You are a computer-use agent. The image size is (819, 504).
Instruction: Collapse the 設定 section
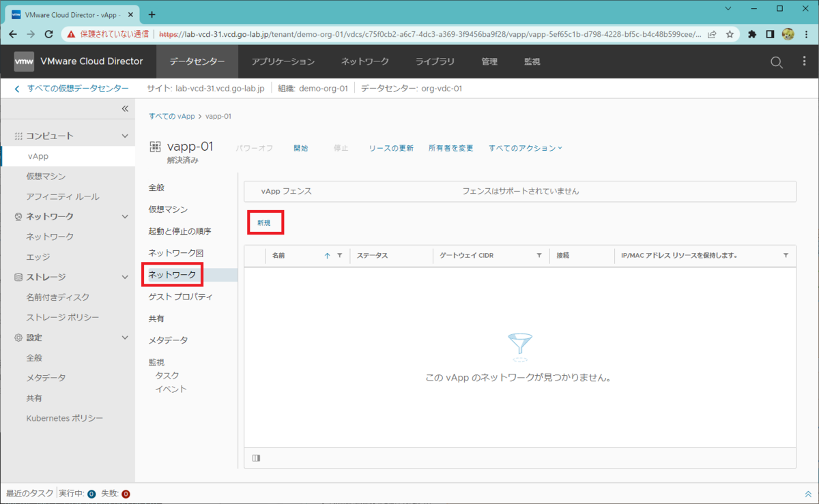125,338
